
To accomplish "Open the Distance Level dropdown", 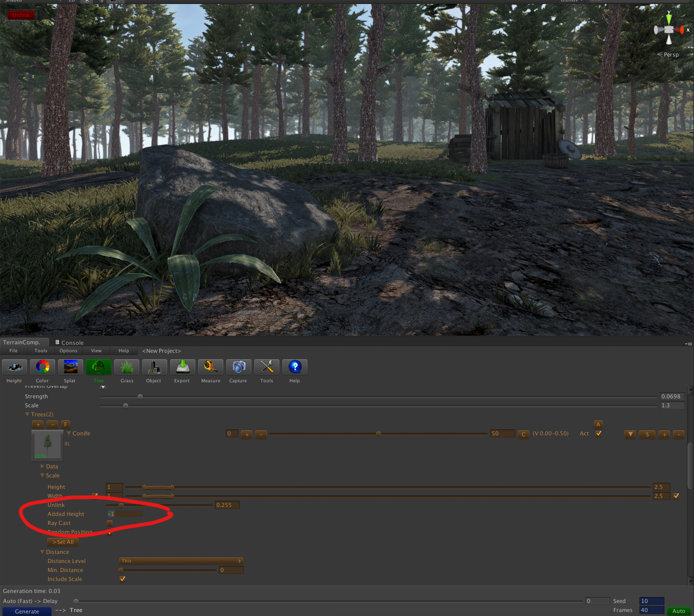I will pos(181,560).
